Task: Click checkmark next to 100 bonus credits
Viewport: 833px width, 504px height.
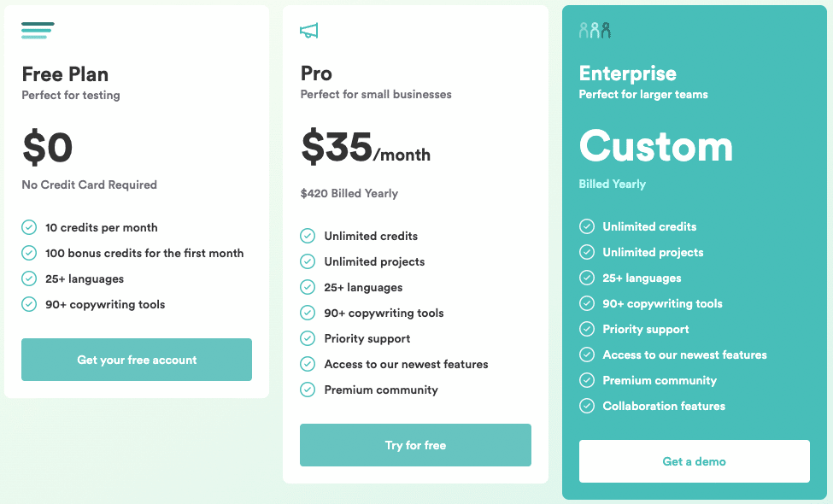Action: pyautogui.click(x=29, y=253)
